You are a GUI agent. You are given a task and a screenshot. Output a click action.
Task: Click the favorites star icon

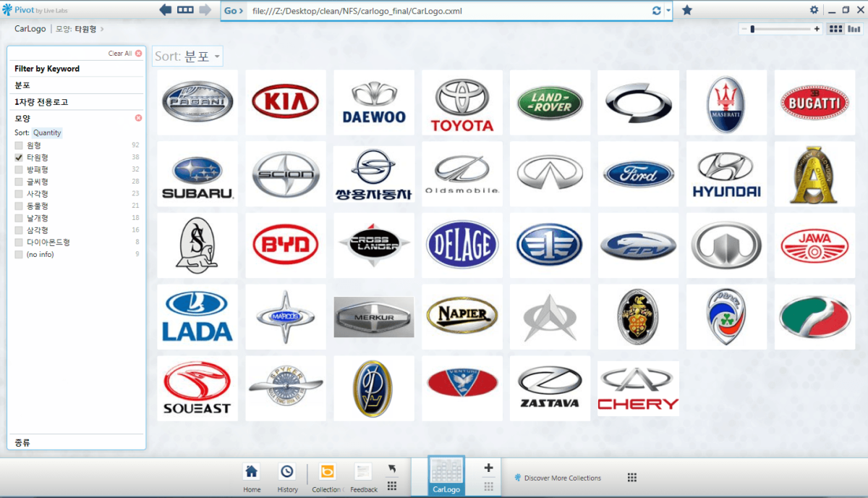(686, 10)
